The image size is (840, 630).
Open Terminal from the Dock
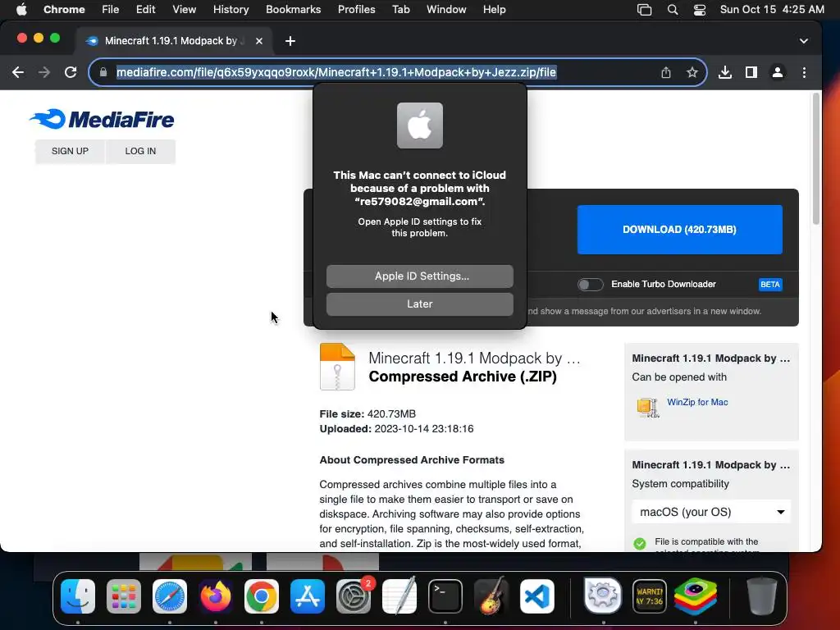click(x=445, y=596)
